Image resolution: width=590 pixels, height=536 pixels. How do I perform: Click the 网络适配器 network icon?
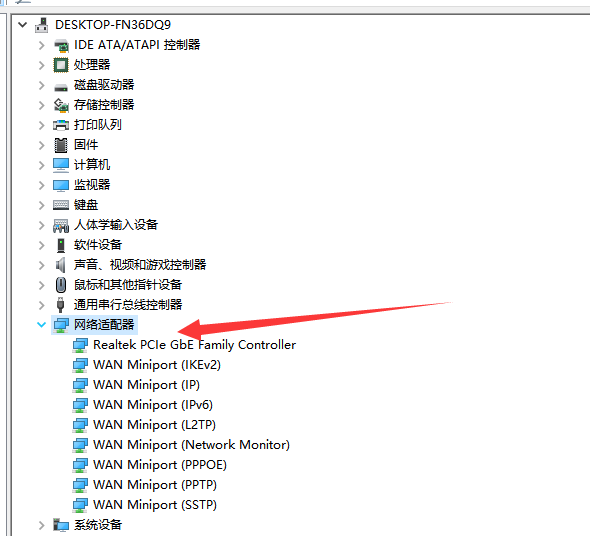[61, 325]
